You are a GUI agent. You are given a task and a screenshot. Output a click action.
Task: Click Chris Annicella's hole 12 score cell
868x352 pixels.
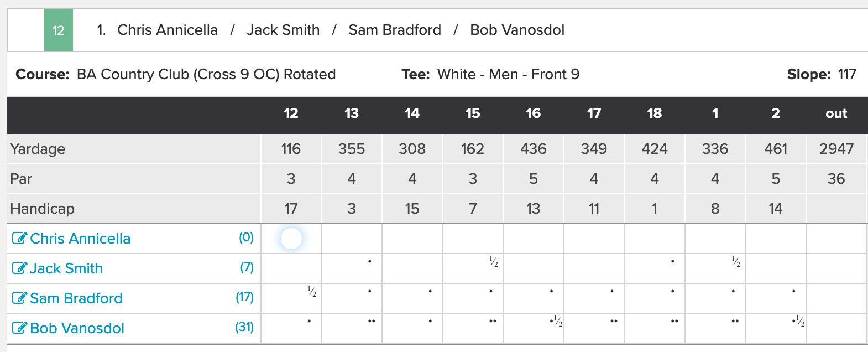pos(291,239)
